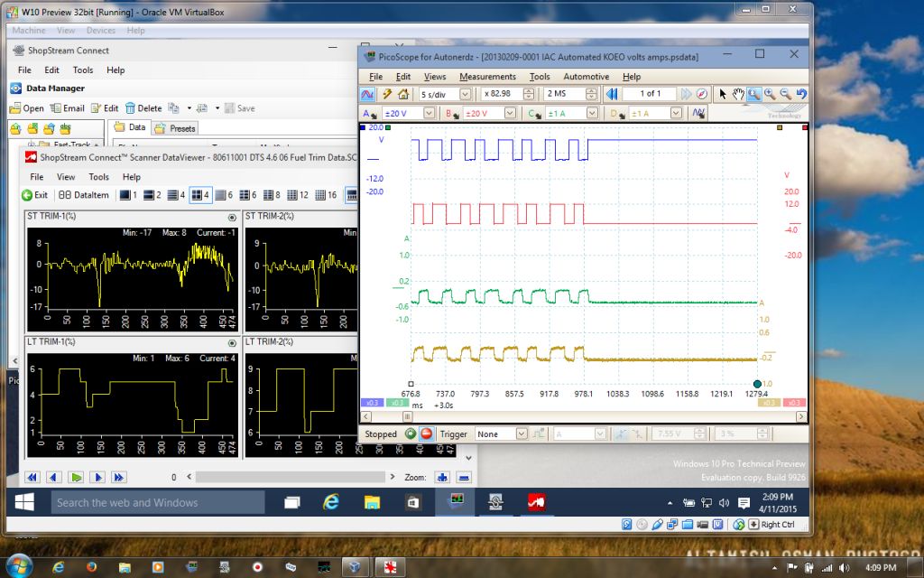Go to next waveform buffer in PicoScope

pos(686,94)
